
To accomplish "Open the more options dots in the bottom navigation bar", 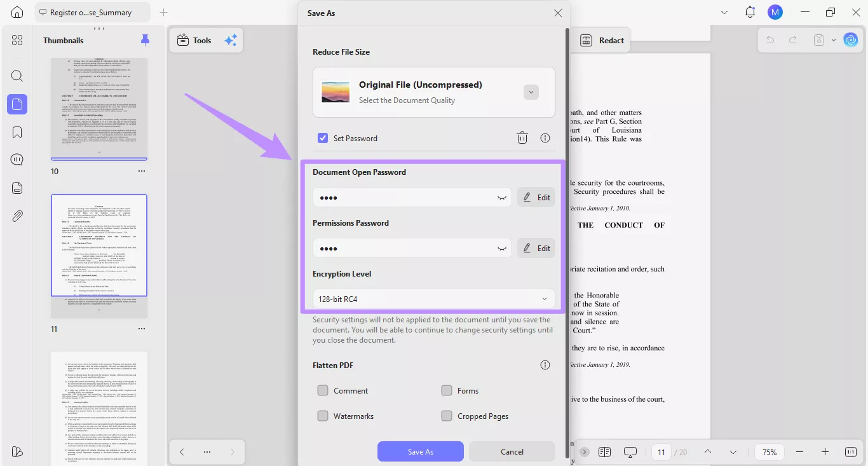I will click(x=207, y=452).
